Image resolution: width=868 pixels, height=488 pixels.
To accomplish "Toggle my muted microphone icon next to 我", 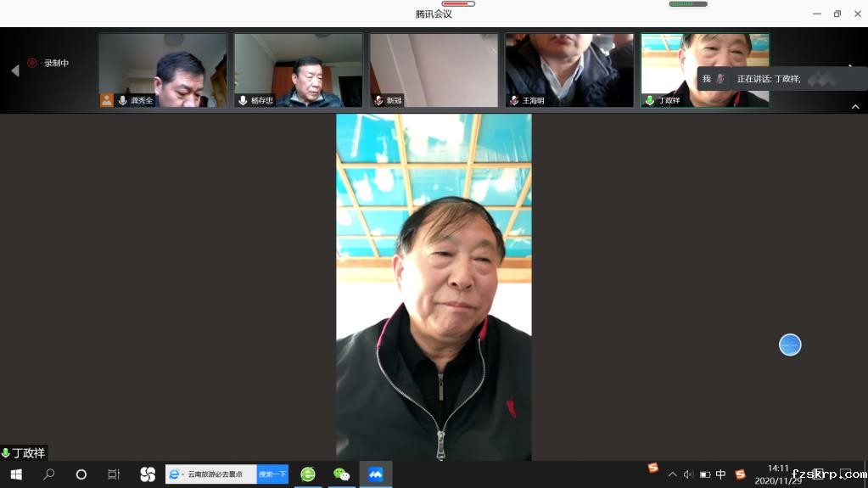I will click(720, 79).
